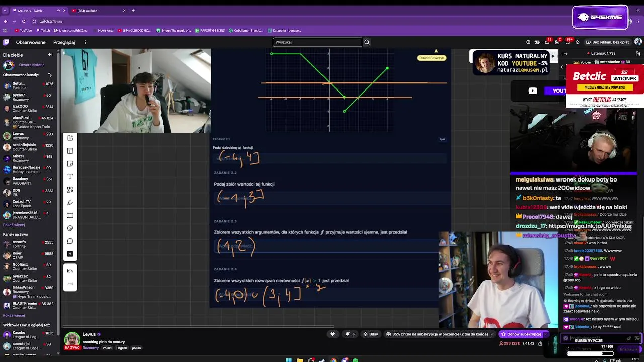The width and height of the screenshot is (644, 362).
Task: Select the whiteboard comment tool
Action: 70,241
